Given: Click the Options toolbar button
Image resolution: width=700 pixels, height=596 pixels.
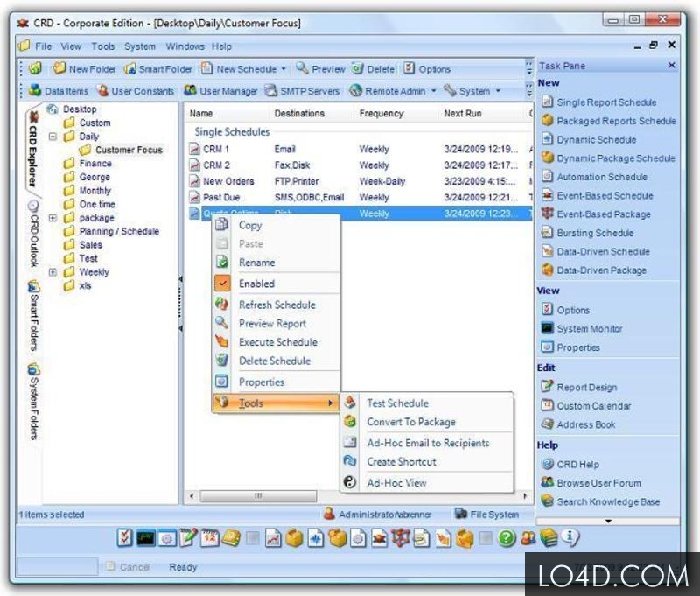Looking at the screenshot, I should coord(427,69).
